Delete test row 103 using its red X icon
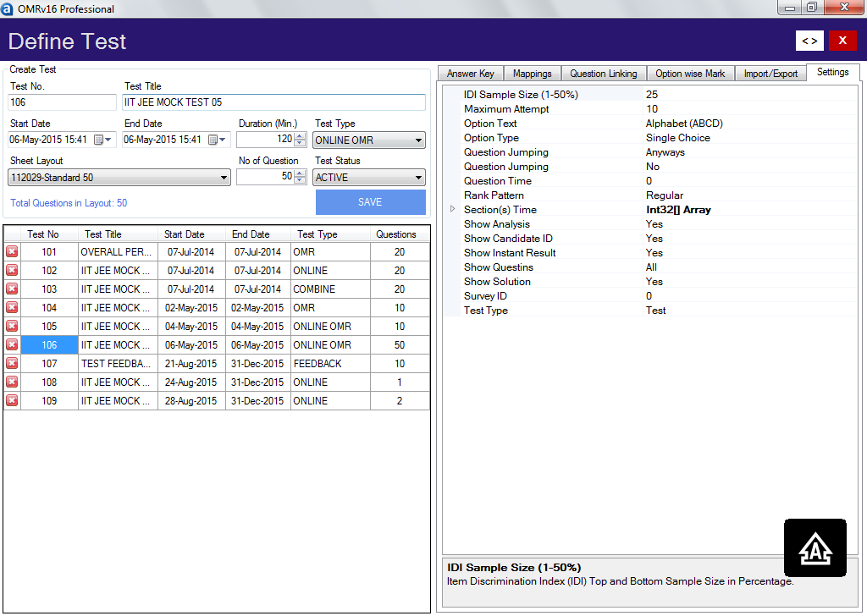867x616 pixels. 12,289
